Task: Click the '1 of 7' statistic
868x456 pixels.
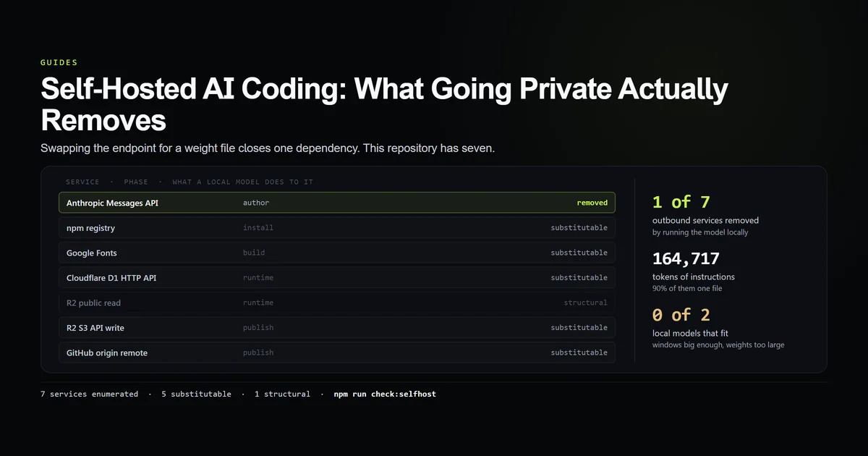Action: (681, 202)
